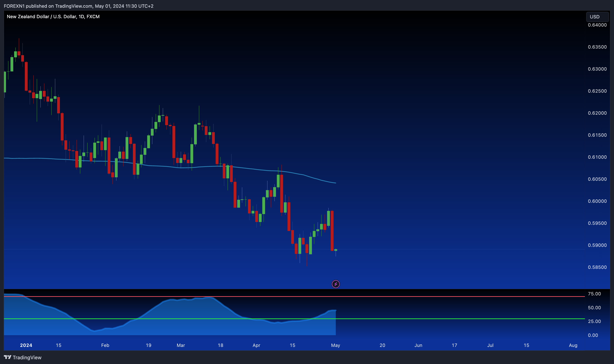614x364 pixels.
Task: Click the 0.60500 price scale label
Action: [x=597, y=179]
